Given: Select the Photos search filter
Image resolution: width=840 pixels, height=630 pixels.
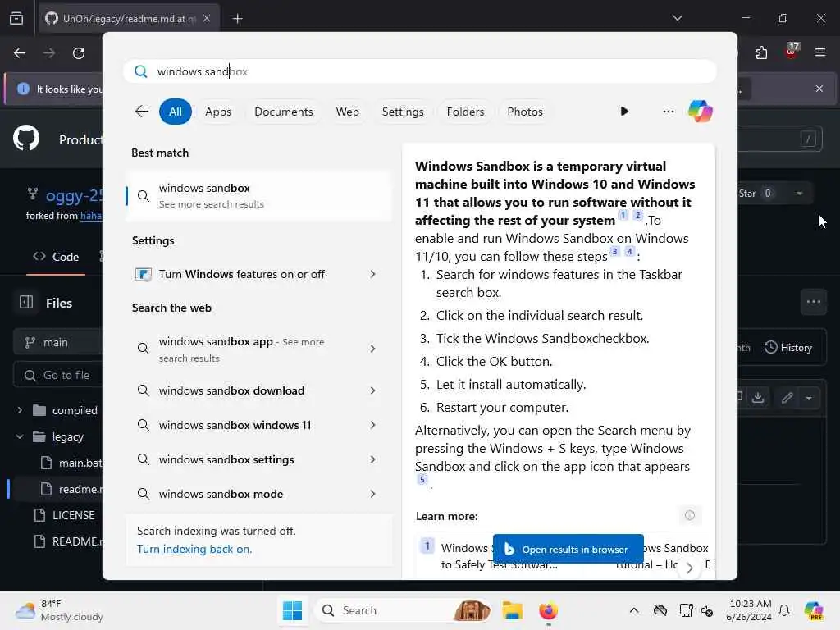Looking at the screenshot, I should [x=524, y=112].
